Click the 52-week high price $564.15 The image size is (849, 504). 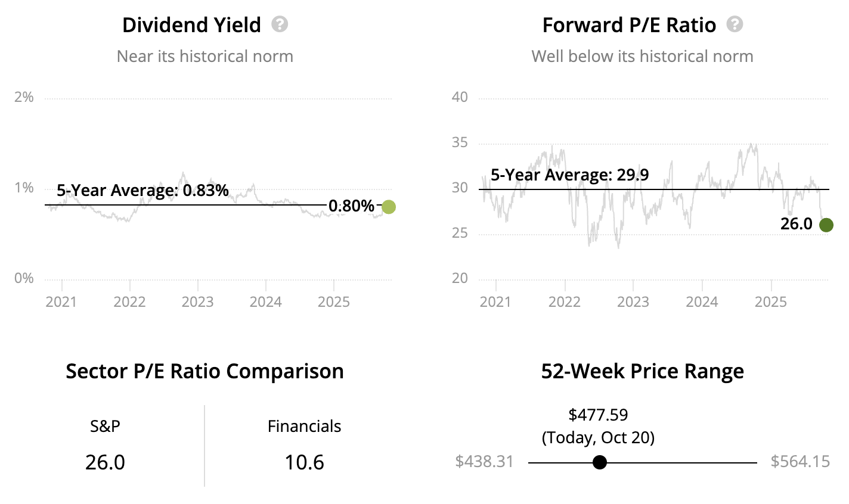pos(800,462)
